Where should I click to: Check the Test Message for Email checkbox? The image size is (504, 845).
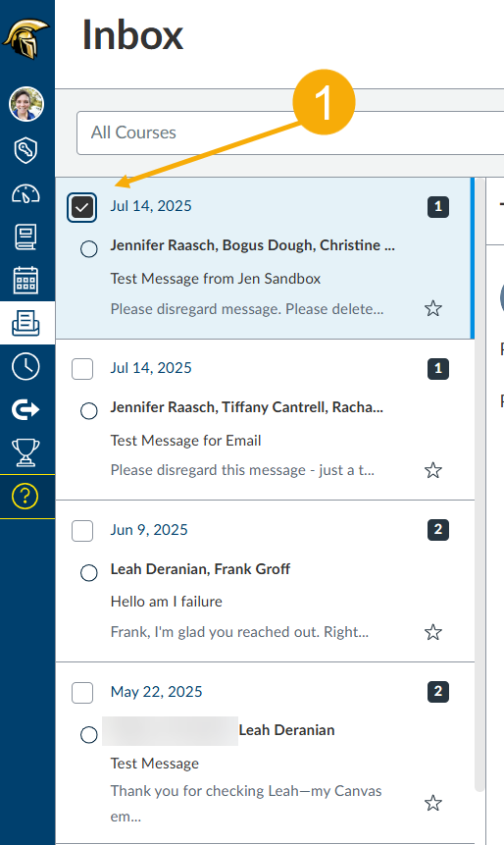coord(82,369)
